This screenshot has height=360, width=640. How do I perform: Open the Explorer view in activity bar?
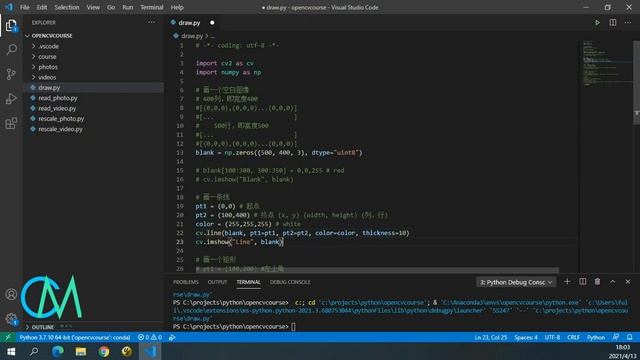point(11,25)
